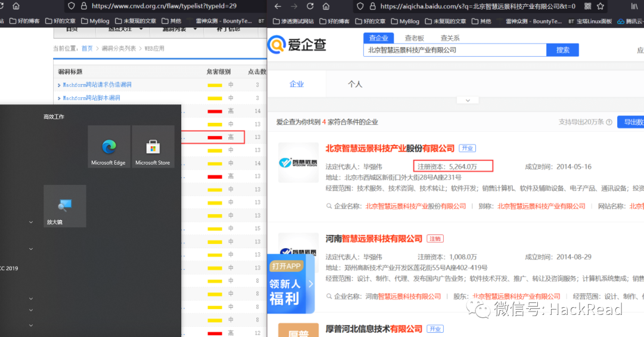The image size is (644, 337).
Task: Open shield tracking info beside aiqicha.baidu.com URL
Action: pyautogui.click(x=360, y=6)
